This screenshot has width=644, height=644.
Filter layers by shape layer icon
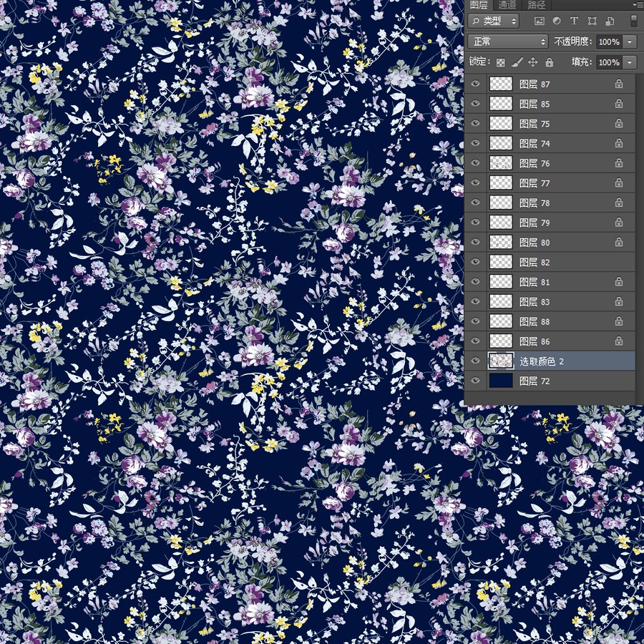pyautogui.click(x=592, y=21)
